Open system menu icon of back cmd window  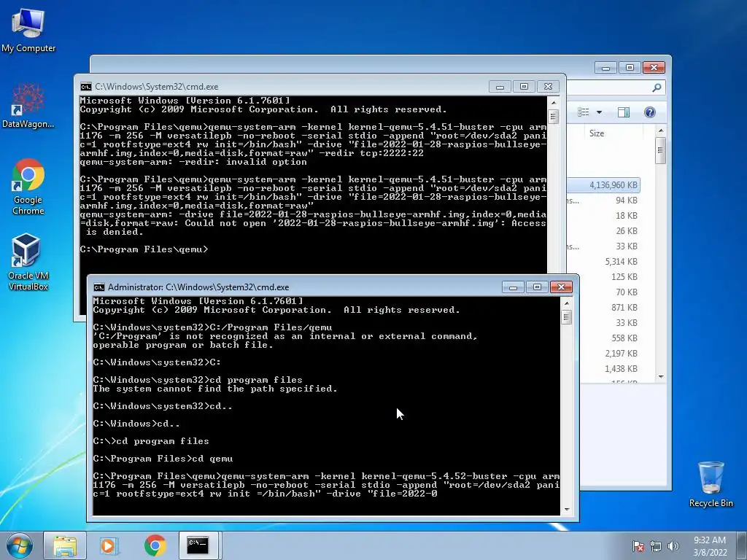tap(86, 87)
